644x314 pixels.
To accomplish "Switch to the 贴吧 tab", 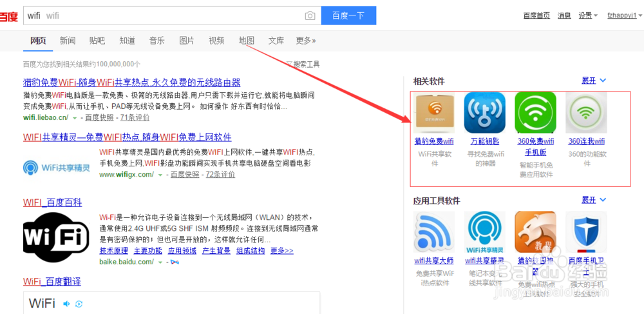I will pyautogui.click(x=97, y=40).
